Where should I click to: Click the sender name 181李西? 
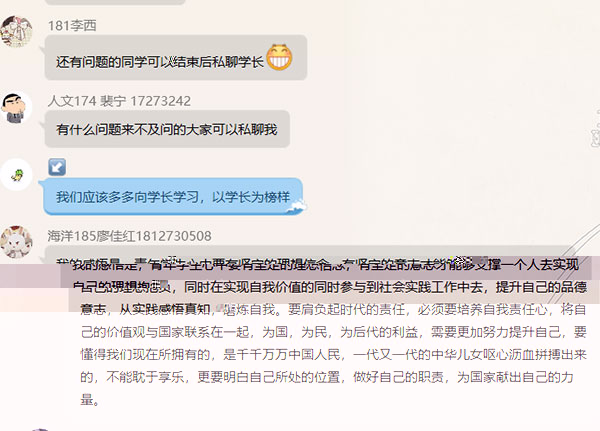pyautogui.click(x=72, y=26)
